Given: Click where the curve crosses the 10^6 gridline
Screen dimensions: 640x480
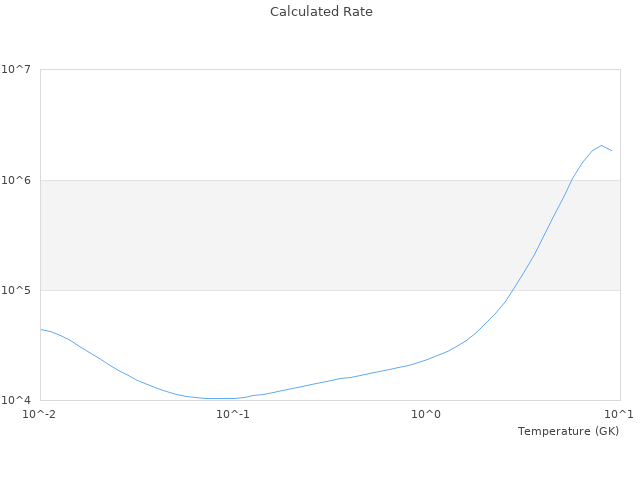Looking at the screenshot, I should (572, 180).
